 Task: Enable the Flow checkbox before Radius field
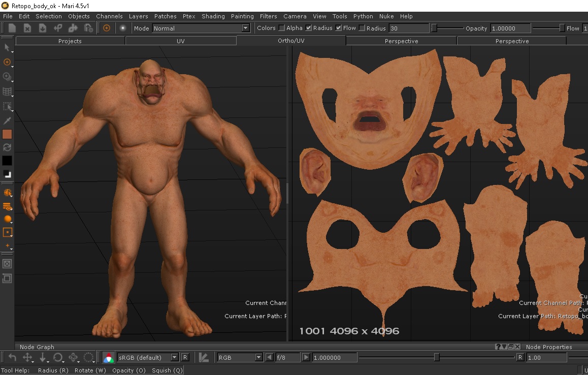click(362, 28)
